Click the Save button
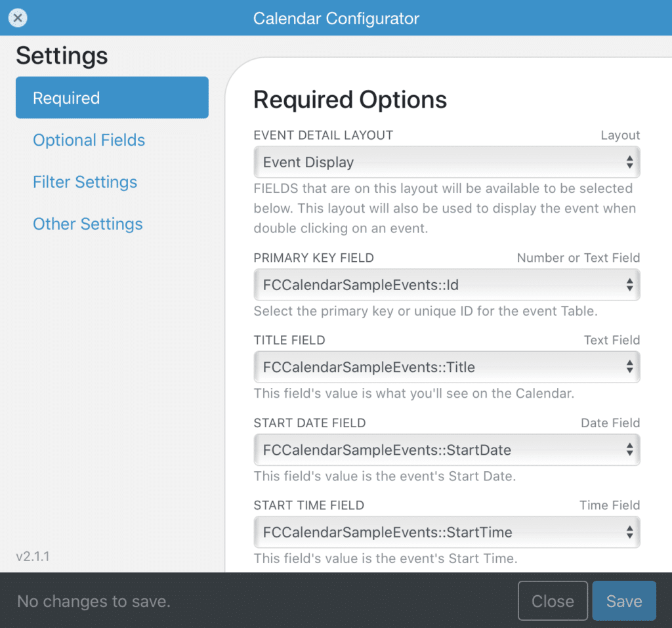 [624, 600]
